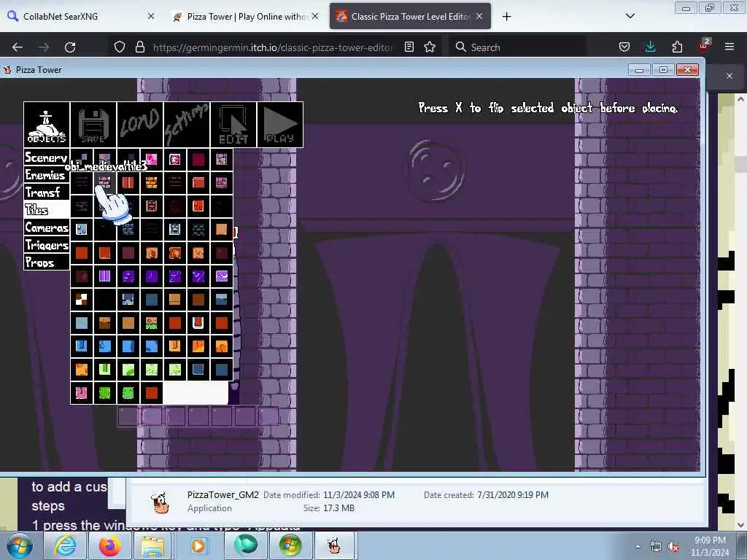747x560 pixels.
Task: Start the level with the Play icon
Action: click(x=279, y=125)
